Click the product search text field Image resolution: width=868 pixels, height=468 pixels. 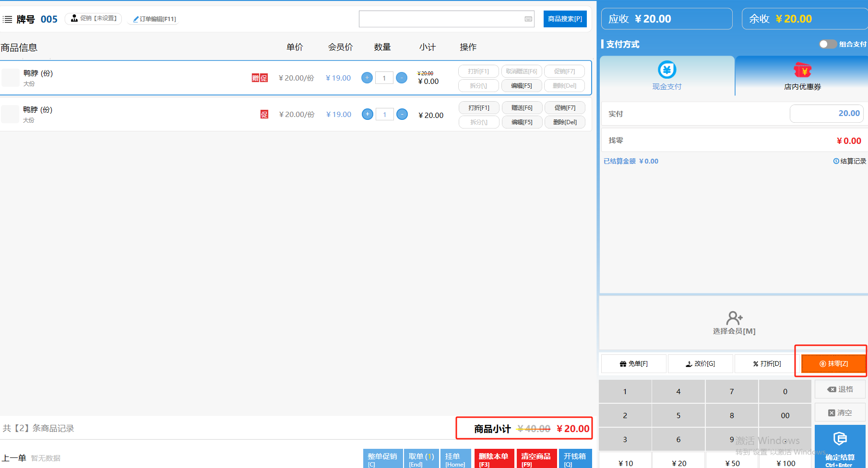440,19
